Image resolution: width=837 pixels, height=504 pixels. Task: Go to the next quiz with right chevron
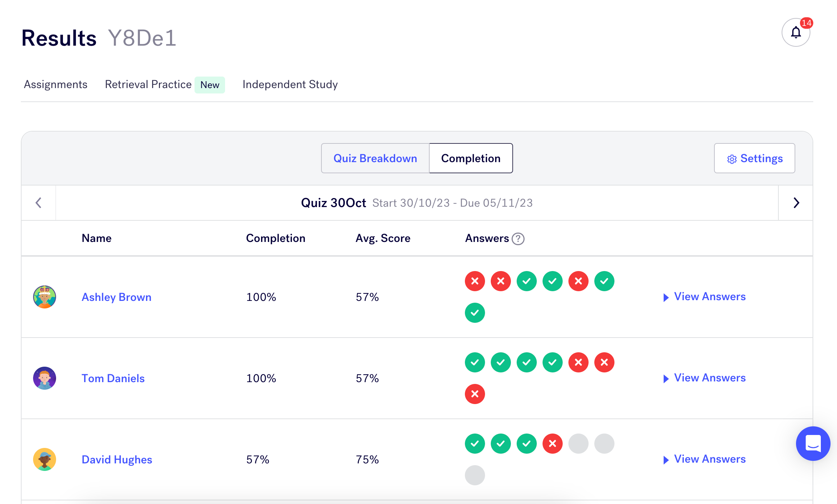tap(796, 203)
